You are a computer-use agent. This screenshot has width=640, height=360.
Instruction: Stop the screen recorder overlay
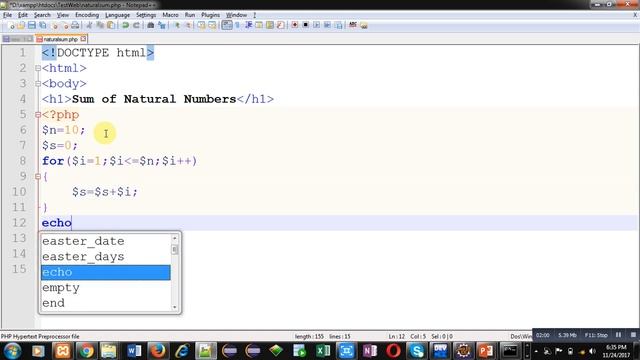point(633,335)
